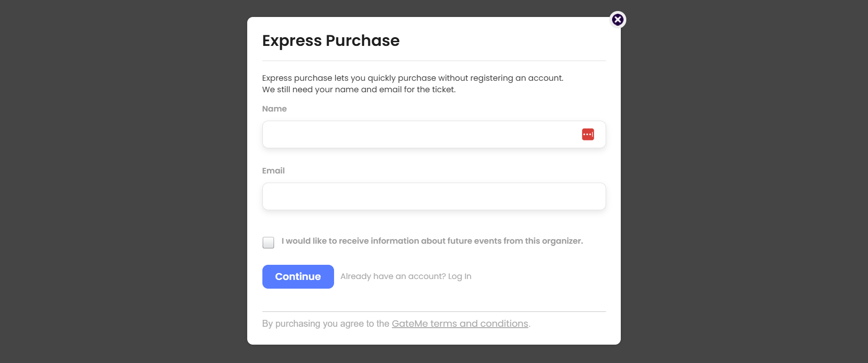Focus the Name input field

point(418,134)
